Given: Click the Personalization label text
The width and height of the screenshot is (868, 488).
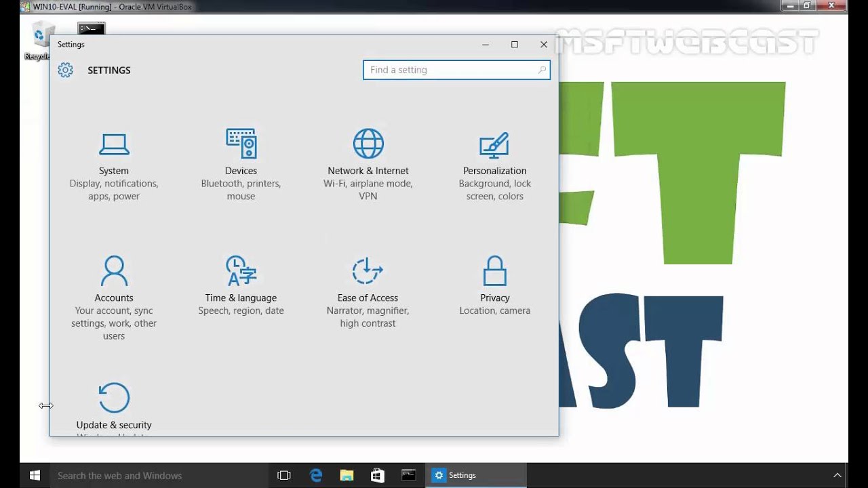Looking at the screenshot, I should coord(494,171).
